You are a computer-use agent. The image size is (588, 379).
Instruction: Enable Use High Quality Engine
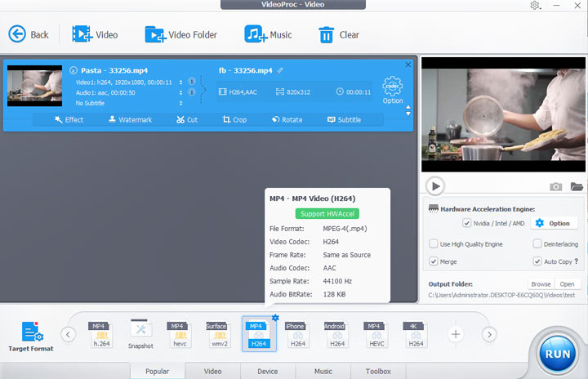pos(434,244)
